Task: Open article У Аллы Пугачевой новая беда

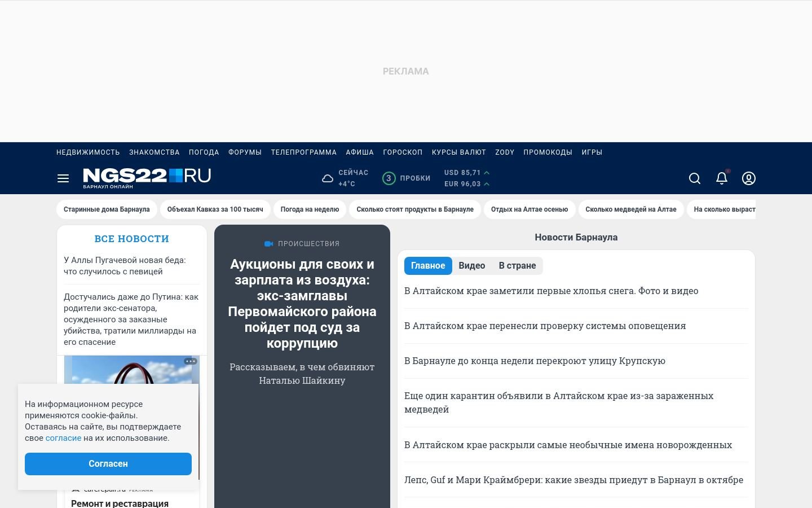Action: pyautogui.click(x=125, y=266)
